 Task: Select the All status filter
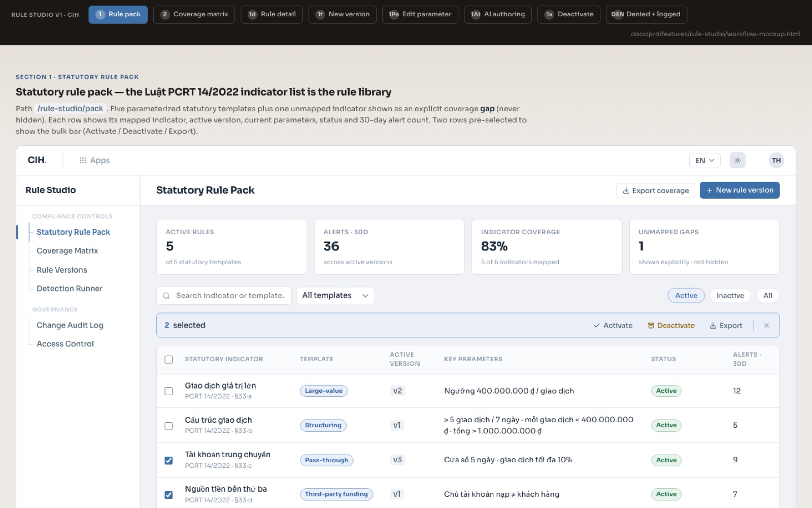tap(767, 296)
